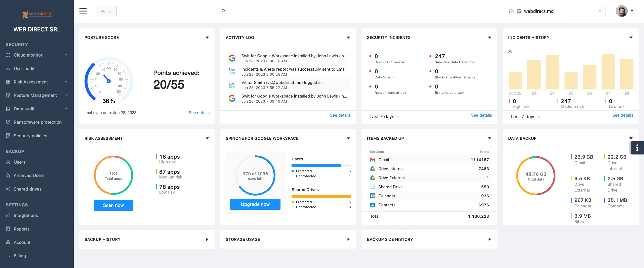Open Security Incidents Last 7 days dropdown
Image resolution: width=644 pixels, height=268 pixels.
(384, 116)
